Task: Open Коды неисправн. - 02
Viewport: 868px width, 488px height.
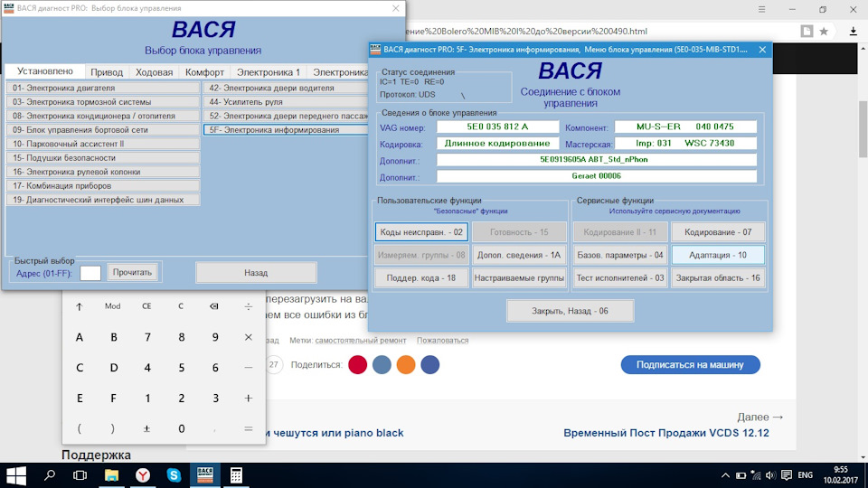Action: pyautogui.click(x=421, y=232)
